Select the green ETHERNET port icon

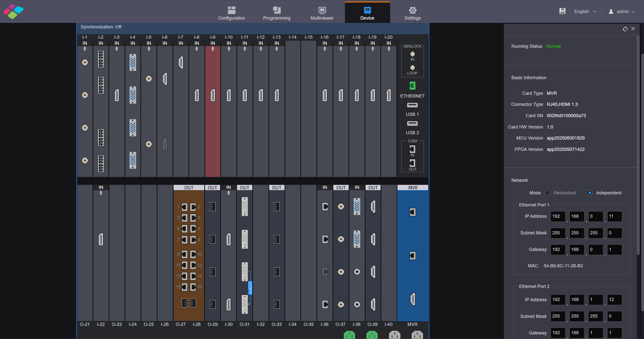click(x=412, y=86)
